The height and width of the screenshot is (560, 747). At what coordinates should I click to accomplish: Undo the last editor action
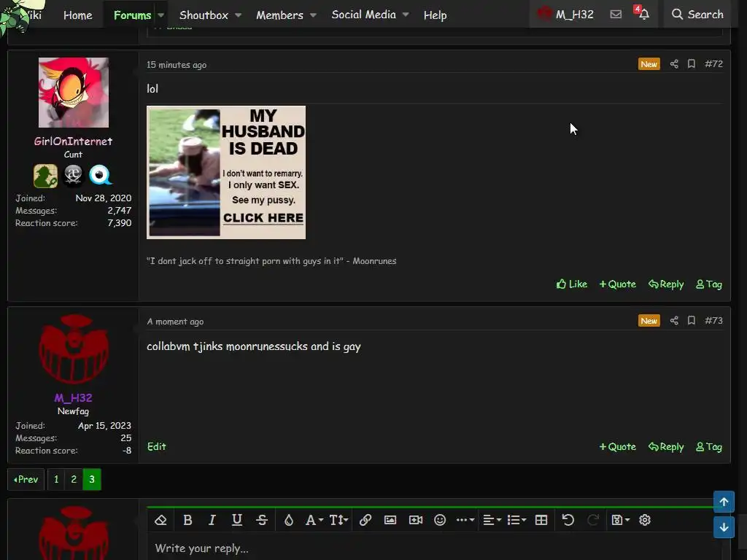click(x=568, y=520)
